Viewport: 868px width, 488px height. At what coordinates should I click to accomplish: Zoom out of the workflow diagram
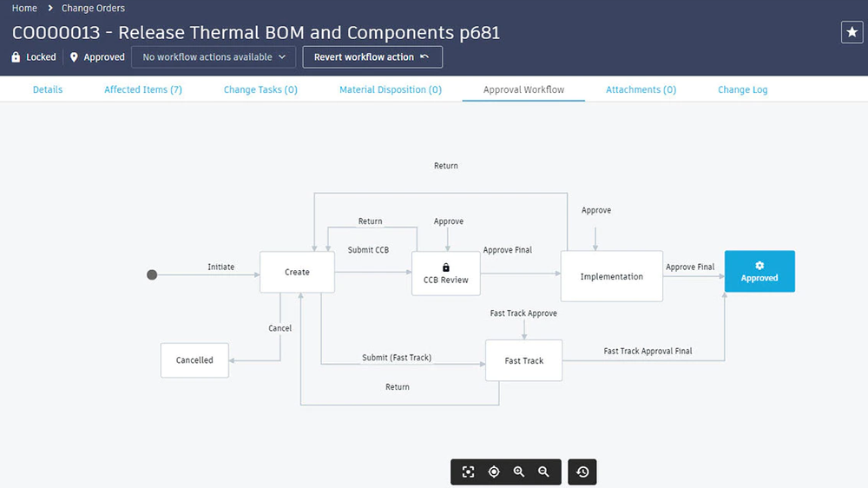pos(543,472)
